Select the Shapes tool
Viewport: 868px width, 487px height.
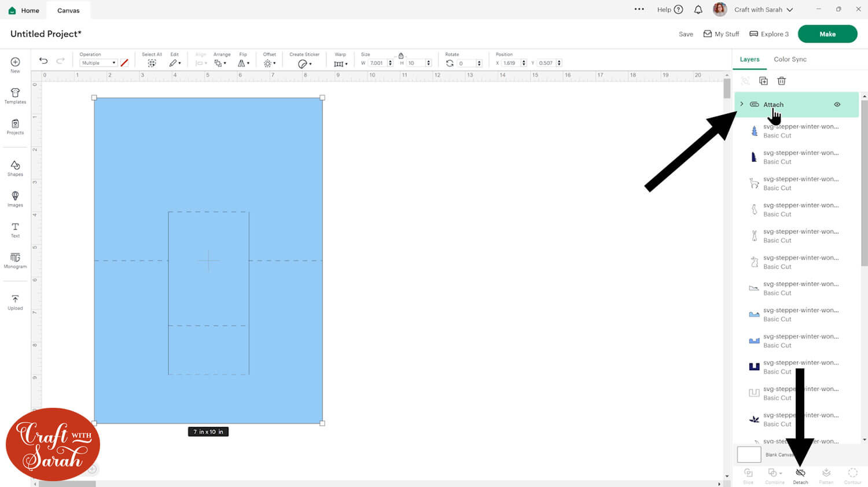point(15,168)
